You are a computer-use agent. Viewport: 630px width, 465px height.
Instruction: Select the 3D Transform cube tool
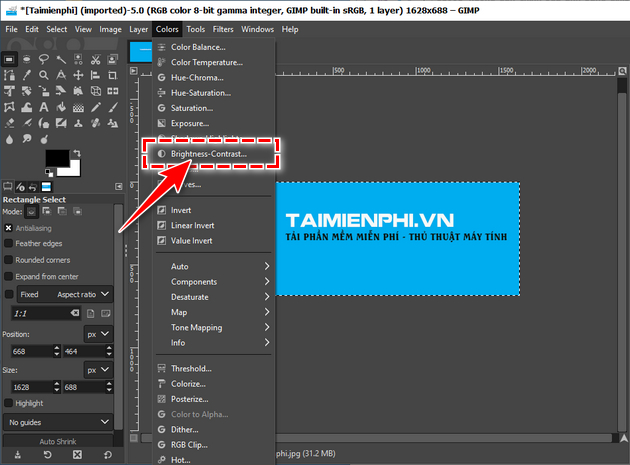tap(95, 91)
